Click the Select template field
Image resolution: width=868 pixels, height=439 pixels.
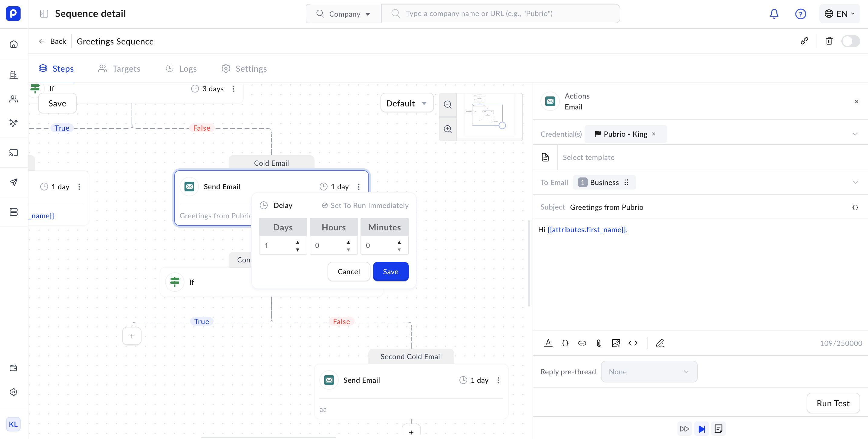(588, 157)
